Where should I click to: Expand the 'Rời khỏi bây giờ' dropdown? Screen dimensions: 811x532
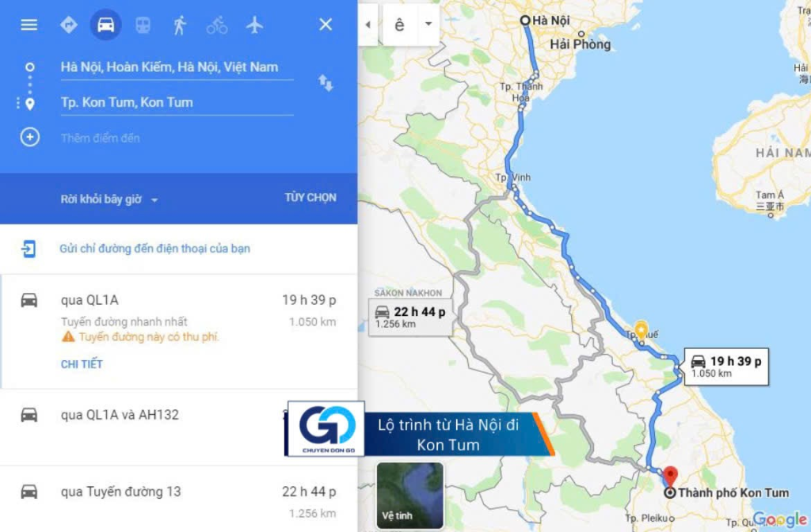tap(109, 199)
